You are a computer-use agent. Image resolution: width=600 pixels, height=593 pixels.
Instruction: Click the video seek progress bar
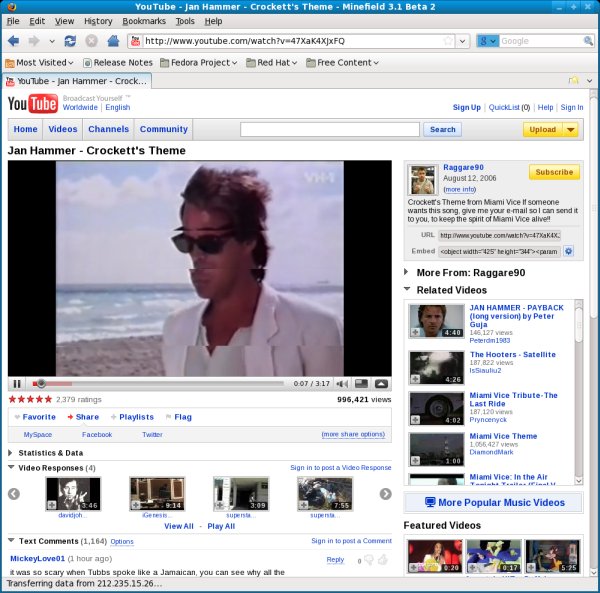[160, 383]
